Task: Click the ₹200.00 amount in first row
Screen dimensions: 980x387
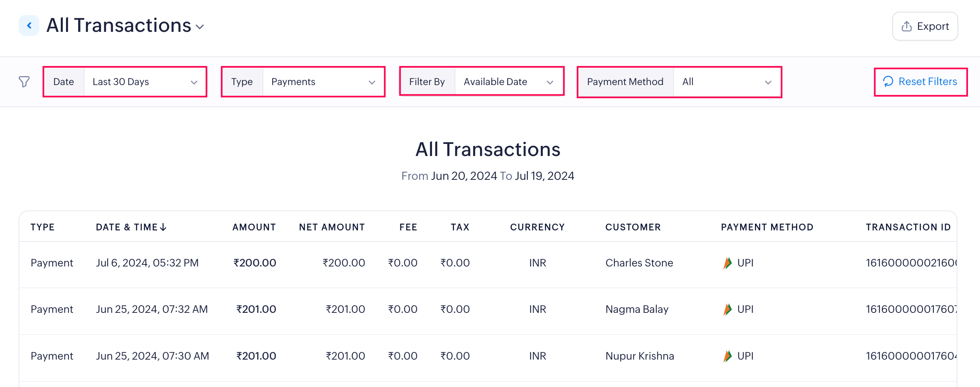Action: tap(254, 263)
